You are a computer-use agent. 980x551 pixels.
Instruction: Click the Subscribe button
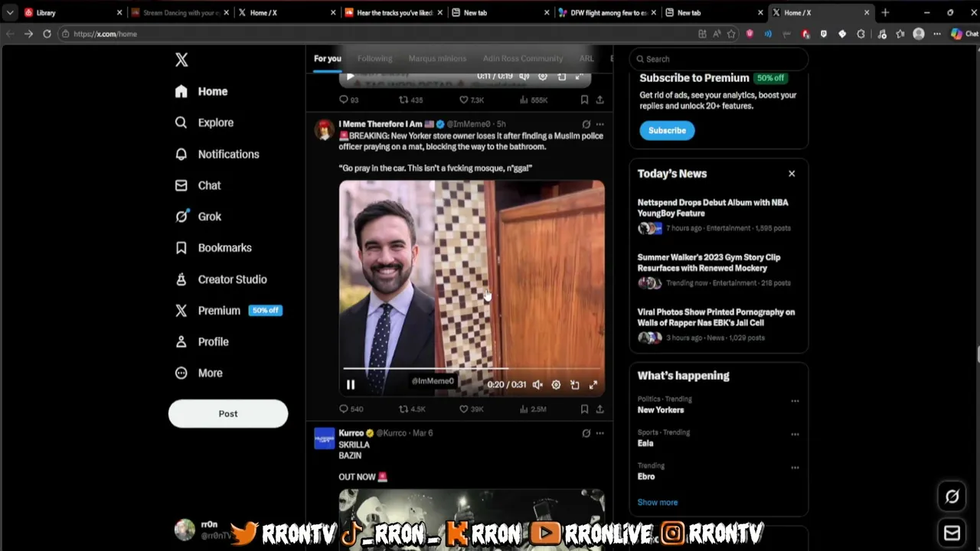tap(667, 130)
